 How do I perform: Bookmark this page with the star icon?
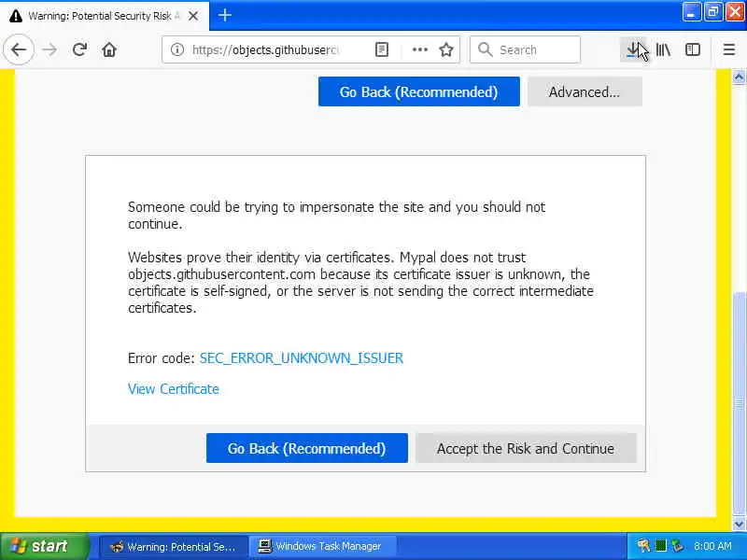[x=446, y=49]
